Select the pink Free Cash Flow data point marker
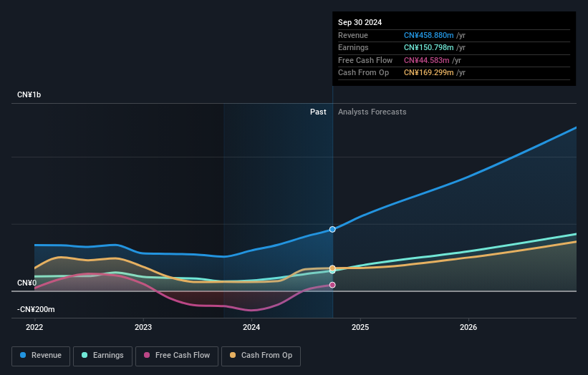The width and height of the screenshot is (588, 375). [332, 285]
